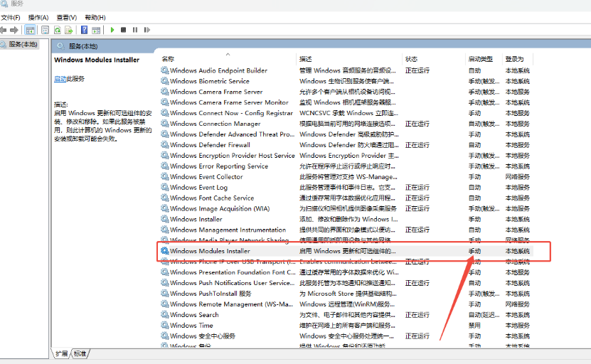Viewport: 591px width, 364px height.
Task: Click the Refresh toolbar icon
Action: [58, 30]
